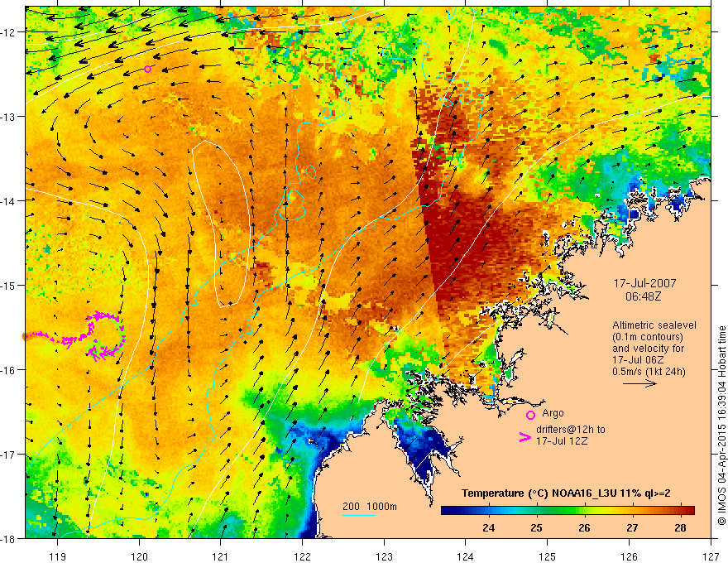Click the colorbar value '27'

[x=632, y=528]
